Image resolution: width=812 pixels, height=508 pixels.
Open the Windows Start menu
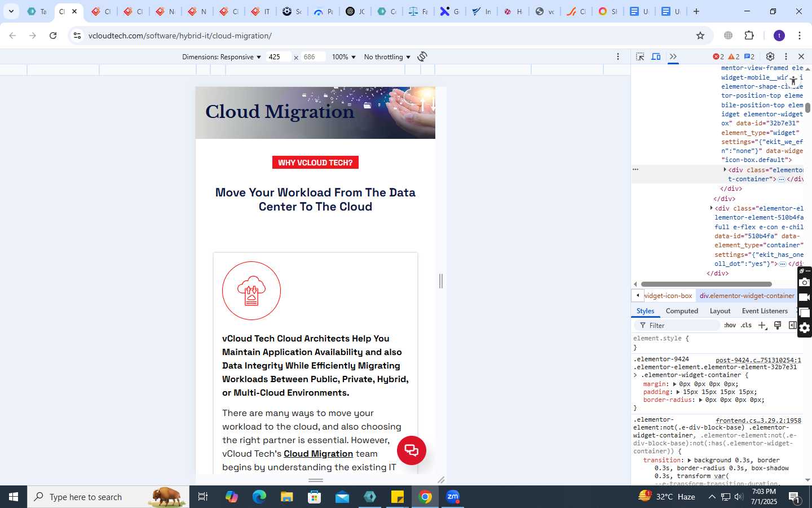[x=14, y=497]
